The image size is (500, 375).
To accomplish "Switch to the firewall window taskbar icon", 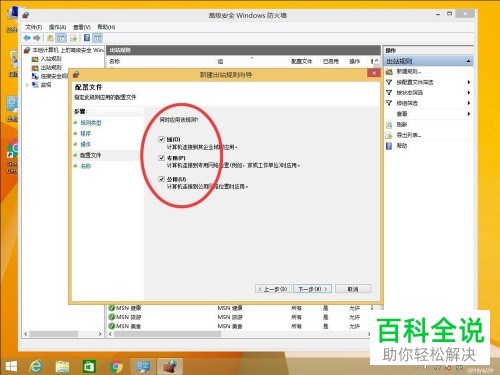I will click(170, 366).
